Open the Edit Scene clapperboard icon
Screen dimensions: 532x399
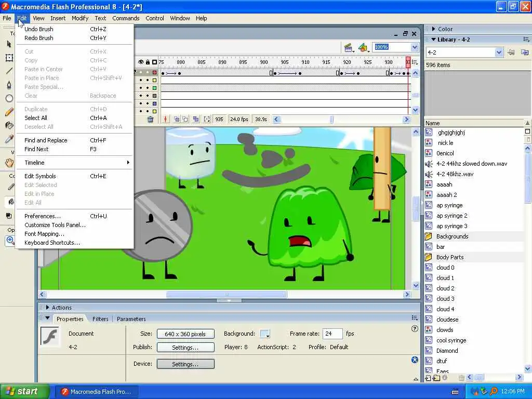[348, 47]
